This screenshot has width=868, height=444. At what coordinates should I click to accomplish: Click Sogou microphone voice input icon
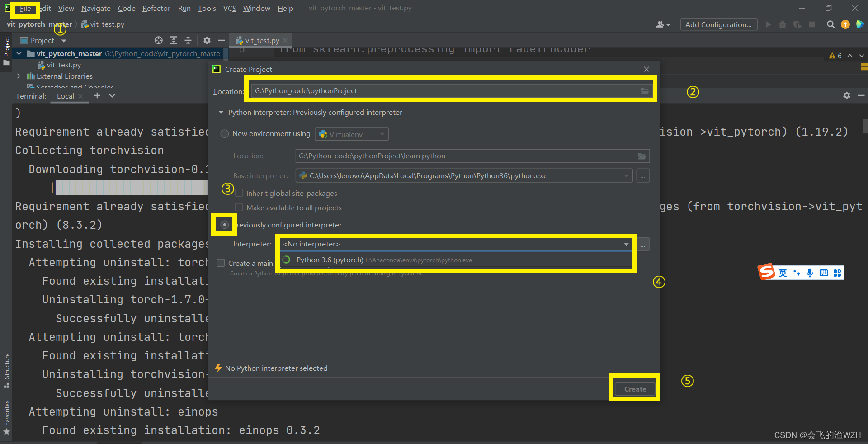[x=810, y=273]
